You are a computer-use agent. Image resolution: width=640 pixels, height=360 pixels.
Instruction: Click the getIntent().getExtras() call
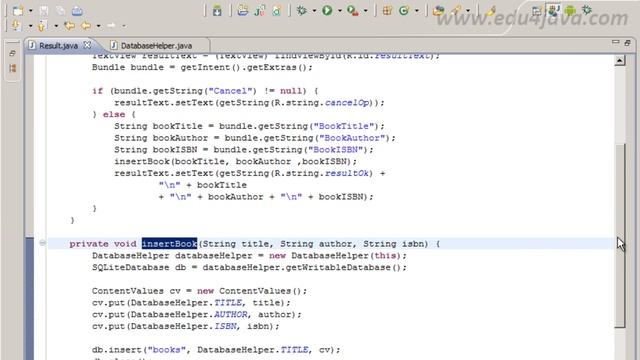coord(244,67)
